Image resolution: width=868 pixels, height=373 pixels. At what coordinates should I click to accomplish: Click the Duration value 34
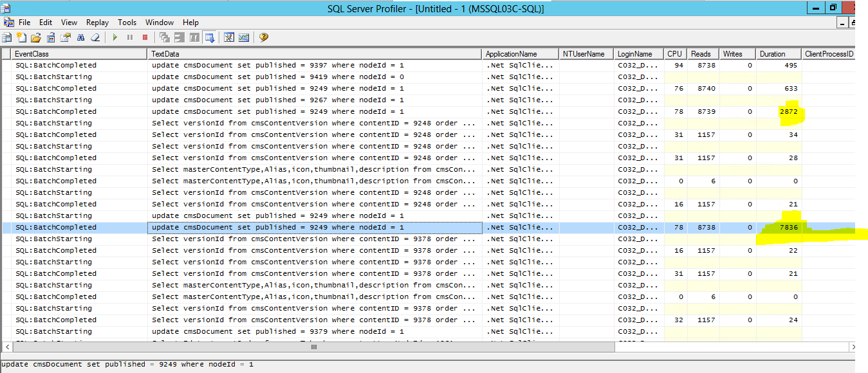[x=793, y=134]
